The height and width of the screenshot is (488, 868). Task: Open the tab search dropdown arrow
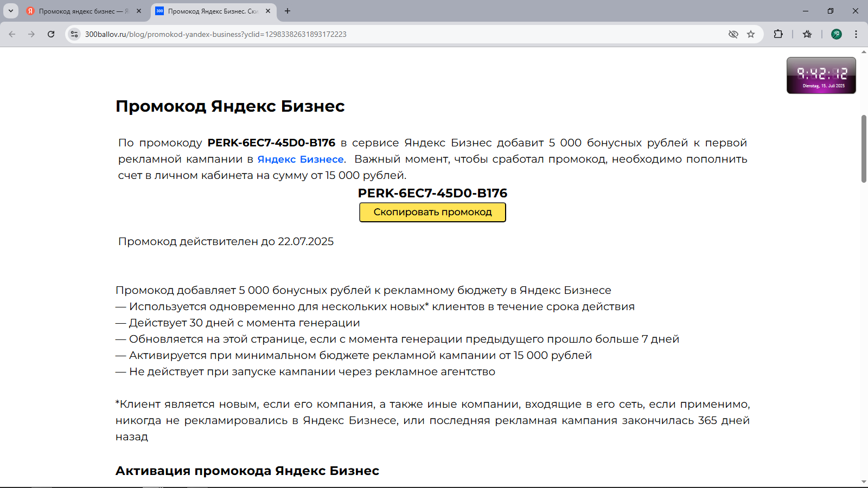point(10,11)
